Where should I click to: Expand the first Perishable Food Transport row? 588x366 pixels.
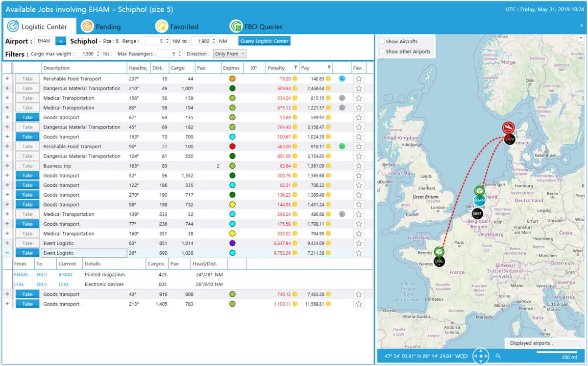(7, 78)
